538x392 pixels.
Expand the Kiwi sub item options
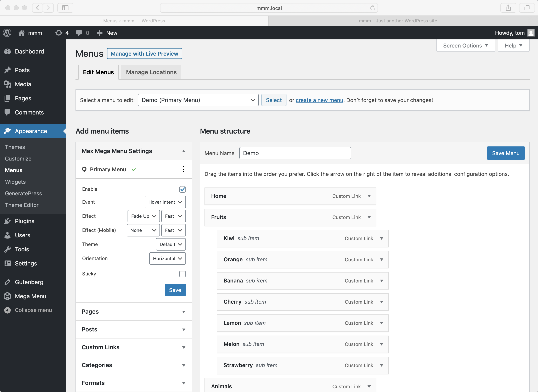point(381,239)
